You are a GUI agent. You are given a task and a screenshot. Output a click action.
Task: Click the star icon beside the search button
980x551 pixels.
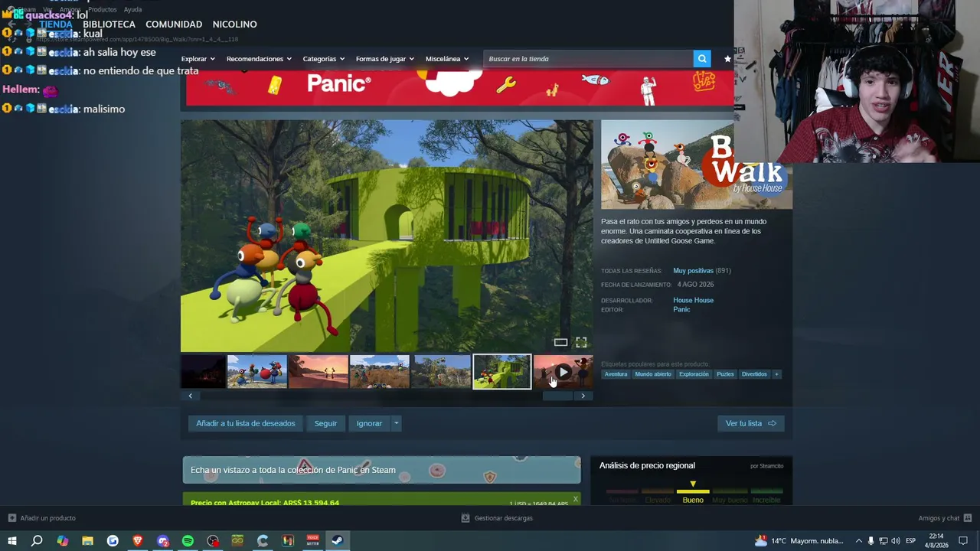coord(727,59)
